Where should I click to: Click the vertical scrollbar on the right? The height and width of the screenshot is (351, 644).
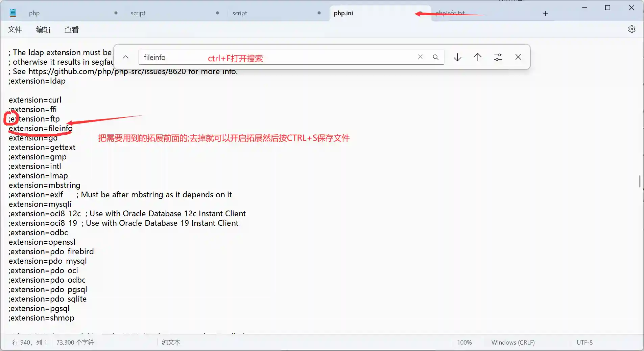tap(640, 181)
